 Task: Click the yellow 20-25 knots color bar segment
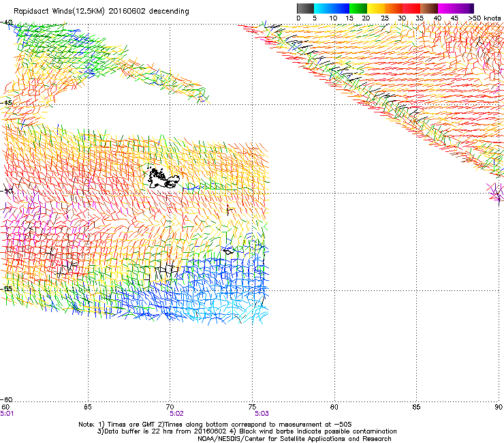tap(376, 8)
